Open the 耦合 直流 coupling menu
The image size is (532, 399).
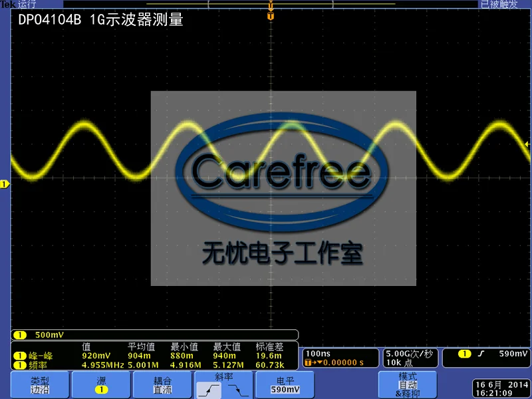pos(162,385)
